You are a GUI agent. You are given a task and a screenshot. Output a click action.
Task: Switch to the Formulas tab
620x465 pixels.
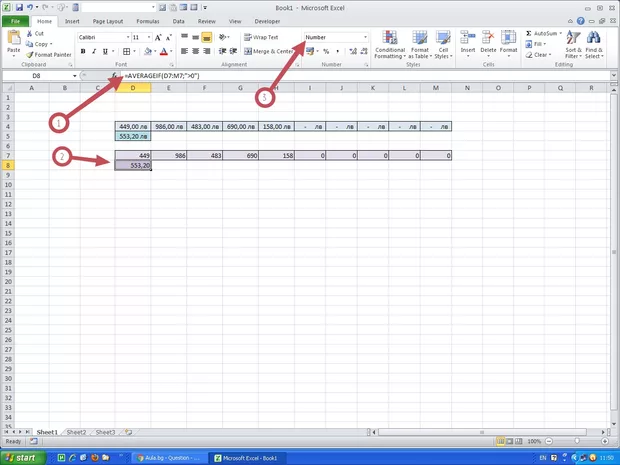coord(148,21)
